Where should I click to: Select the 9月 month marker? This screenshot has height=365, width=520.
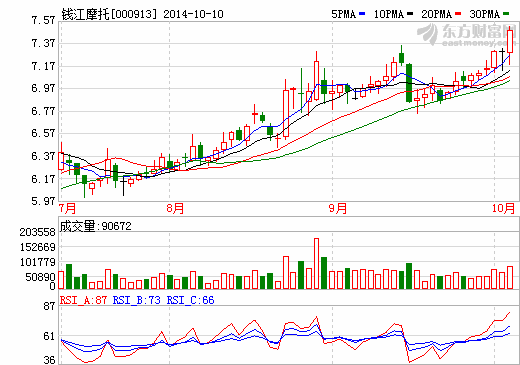coord(338,208)
